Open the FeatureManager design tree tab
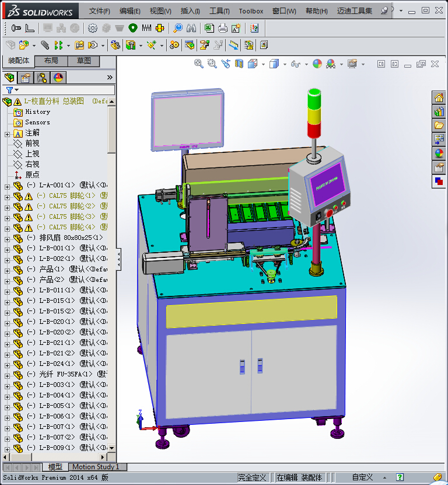 point(9,78)
